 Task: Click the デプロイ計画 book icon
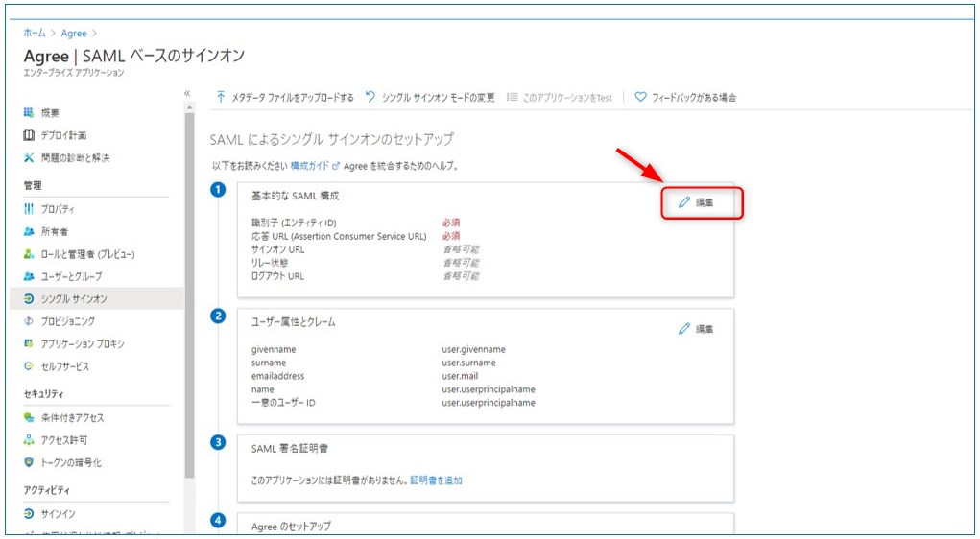tap(28, 135)
